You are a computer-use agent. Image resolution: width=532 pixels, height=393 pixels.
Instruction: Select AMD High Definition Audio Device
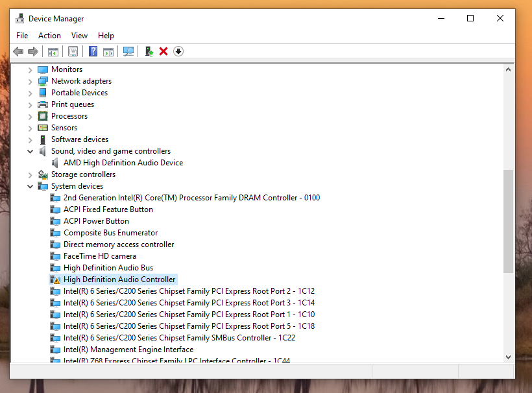(123, 163)
